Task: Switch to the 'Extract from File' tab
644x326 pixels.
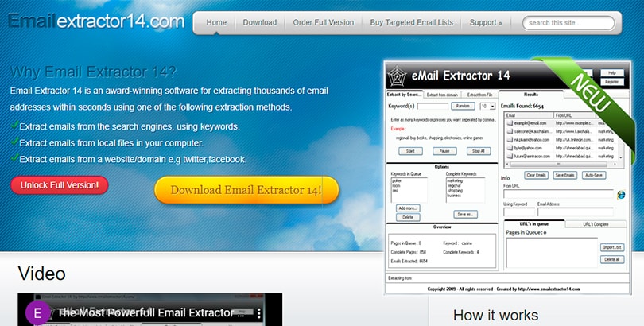Action: click(479, 95)
